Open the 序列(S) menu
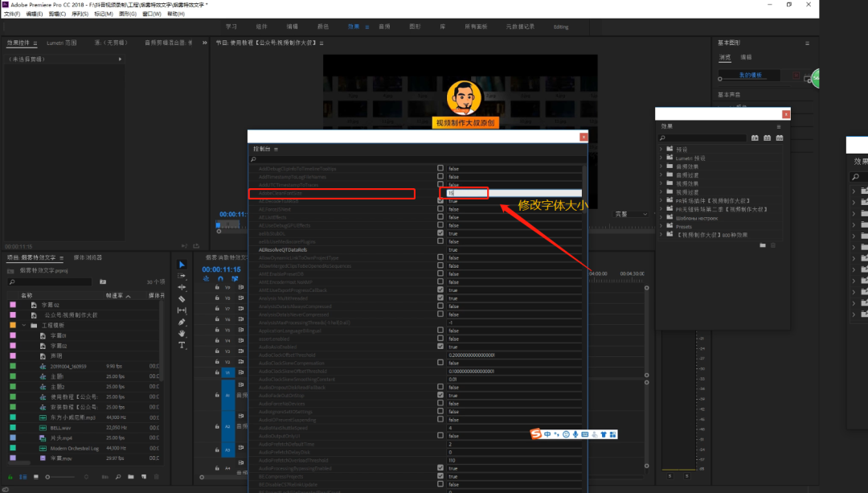Screen dimensions: 868x493 [x=80, y=14]
